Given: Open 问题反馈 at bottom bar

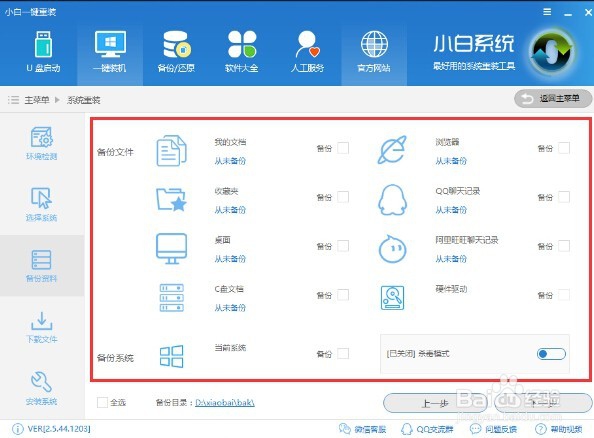Looking at the screenshot, I should pos(493,429).
